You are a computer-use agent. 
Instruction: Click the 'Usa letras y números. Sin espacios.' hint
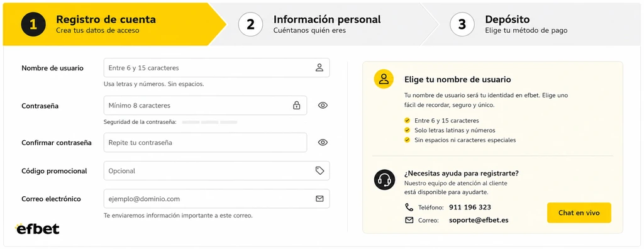pos(154,84)
